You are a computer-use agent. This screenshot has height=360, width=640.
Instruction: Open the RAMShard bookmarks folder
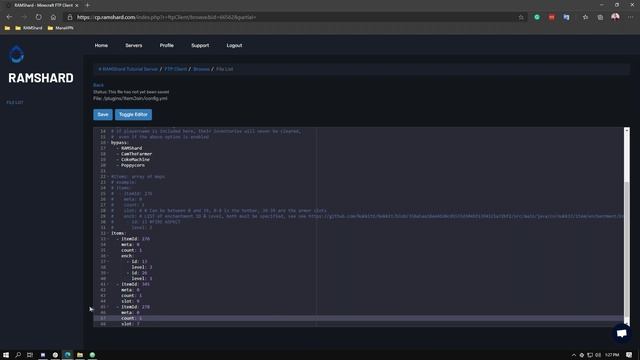tap(29, 28)
